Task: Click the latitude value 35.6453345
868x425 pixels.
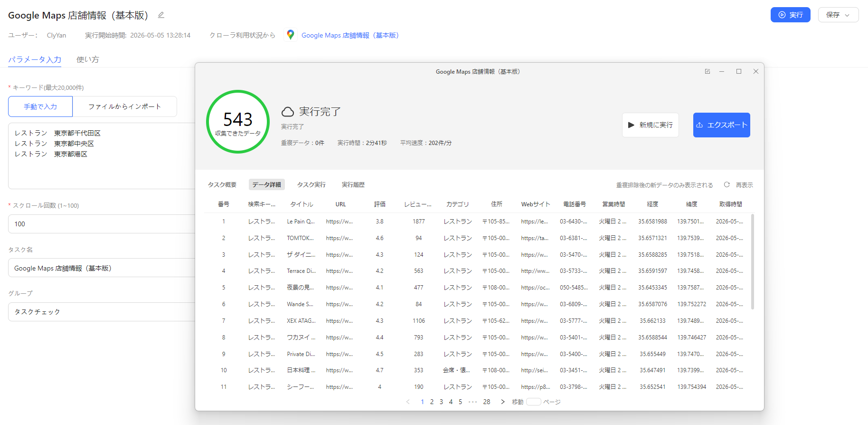Action: (652, 288)
